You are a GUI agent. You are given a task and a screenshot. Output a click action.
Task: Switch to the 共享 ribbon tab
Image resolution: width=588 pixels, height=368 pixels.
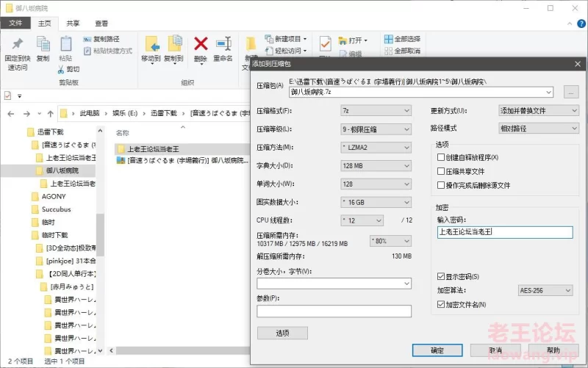(x=73, y=24)
